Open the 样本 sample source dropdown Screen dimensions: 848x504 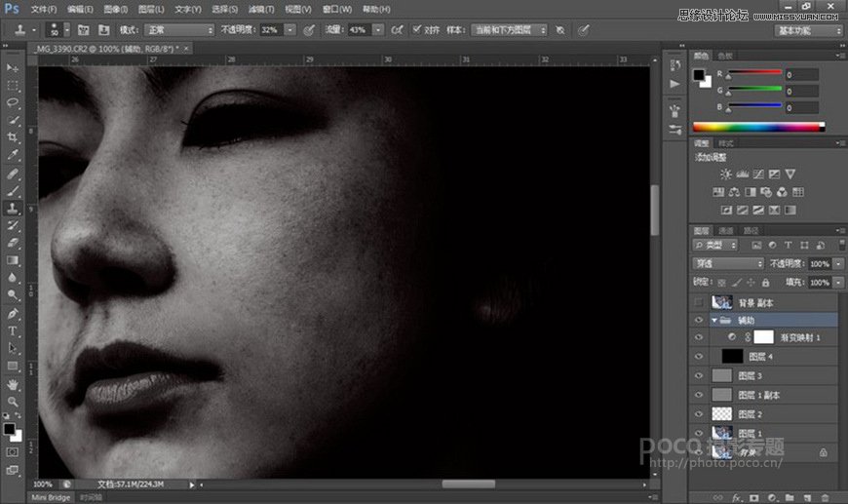[507, 30]
